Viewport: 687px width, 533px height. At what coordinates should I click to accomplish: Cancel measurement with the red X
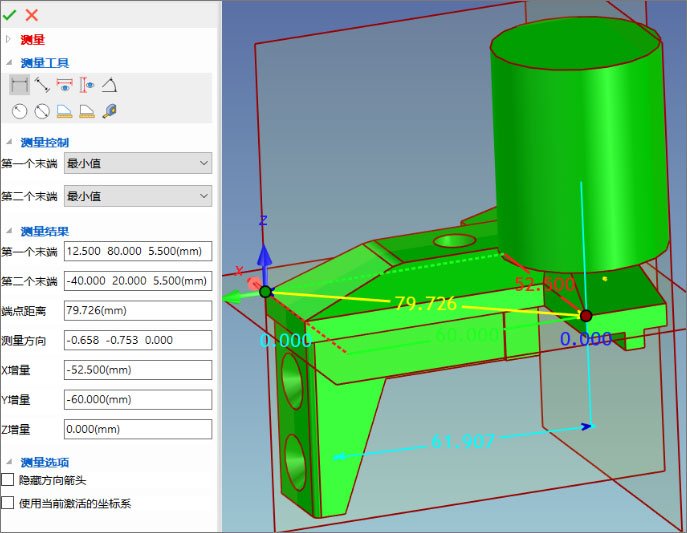(x=32, y=15)
